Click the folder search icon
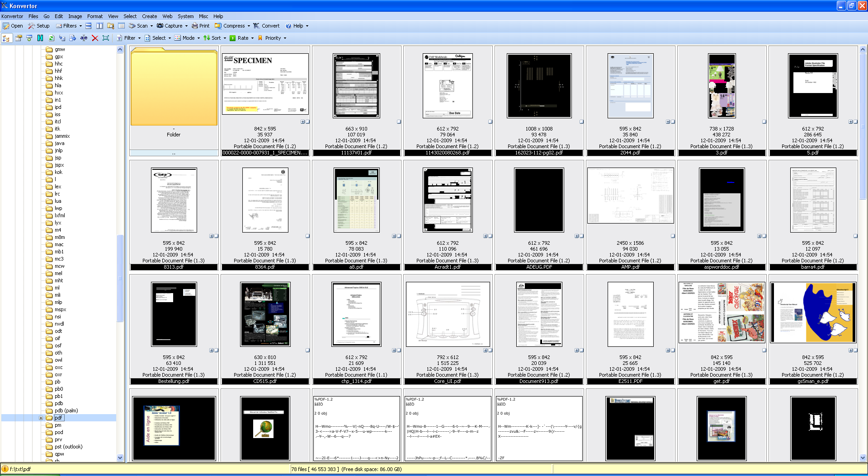 coord(110,26)
